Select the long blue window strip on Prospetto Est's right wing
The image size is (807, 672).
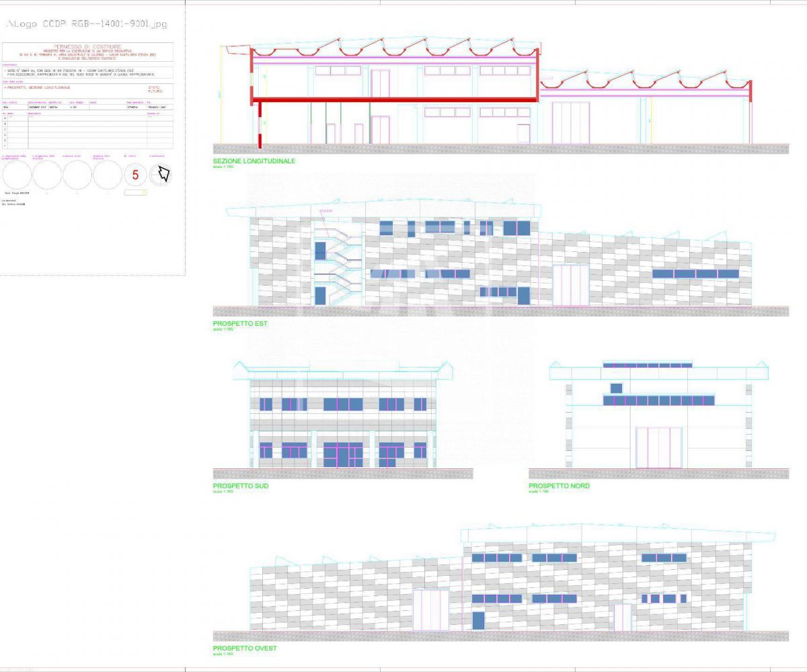695,274
